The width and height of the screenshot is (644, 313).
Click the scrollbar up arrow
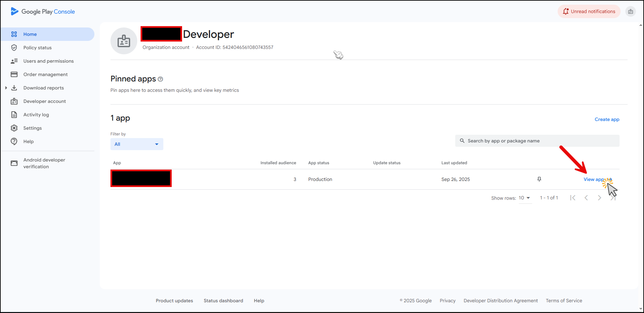tap(641, 25)
